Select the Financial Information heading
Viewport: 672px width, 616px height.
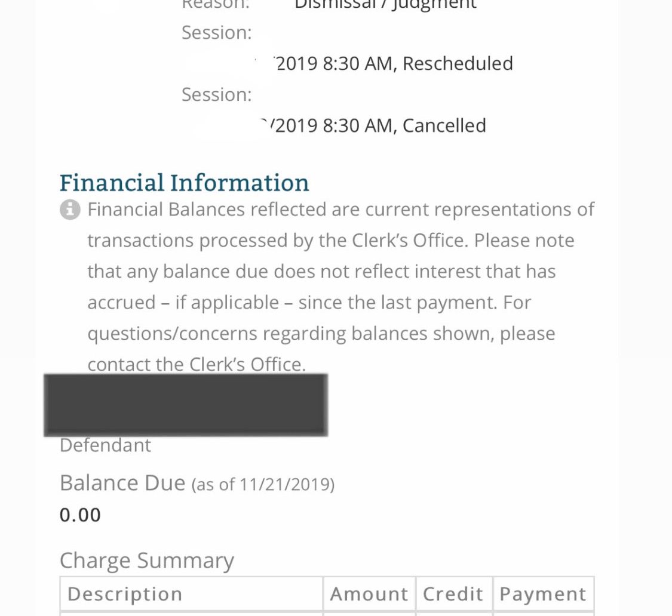184,183
